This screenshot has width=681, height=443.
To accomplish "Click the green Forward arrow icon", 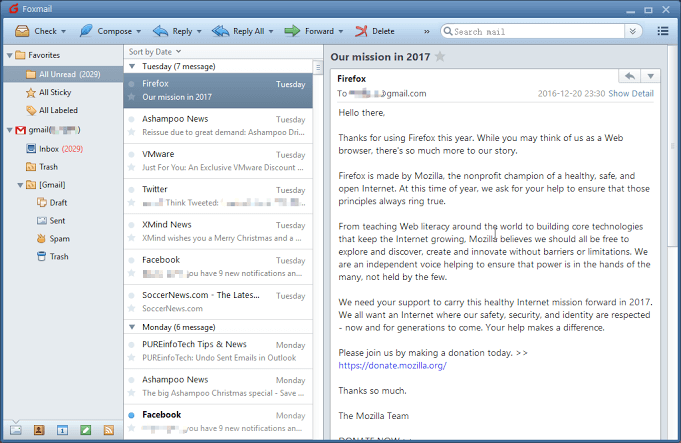I will (292, 31).
